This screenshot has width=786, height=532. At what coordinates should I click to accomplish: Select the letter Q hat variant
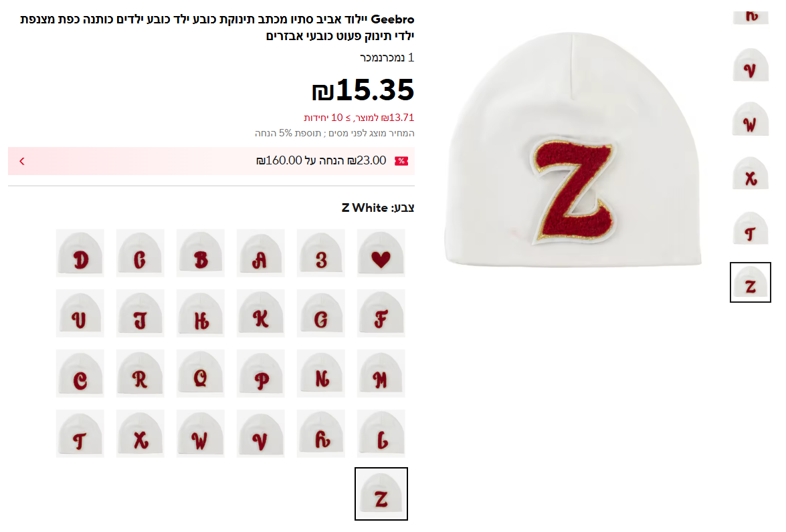[201, 373]
